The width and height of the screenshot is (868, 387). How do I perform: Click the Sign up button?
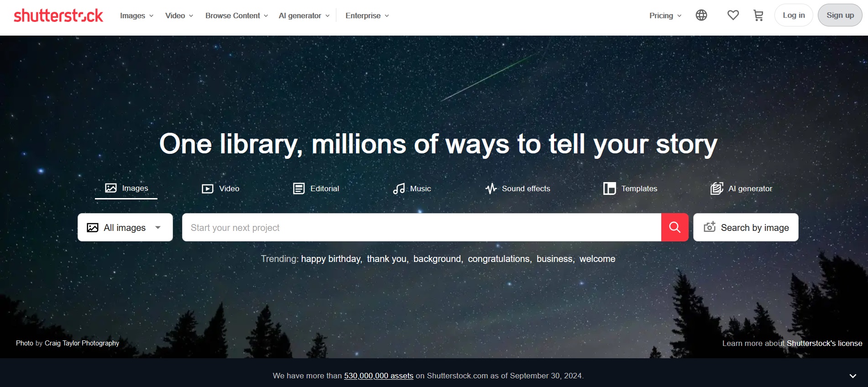(840, 15)
